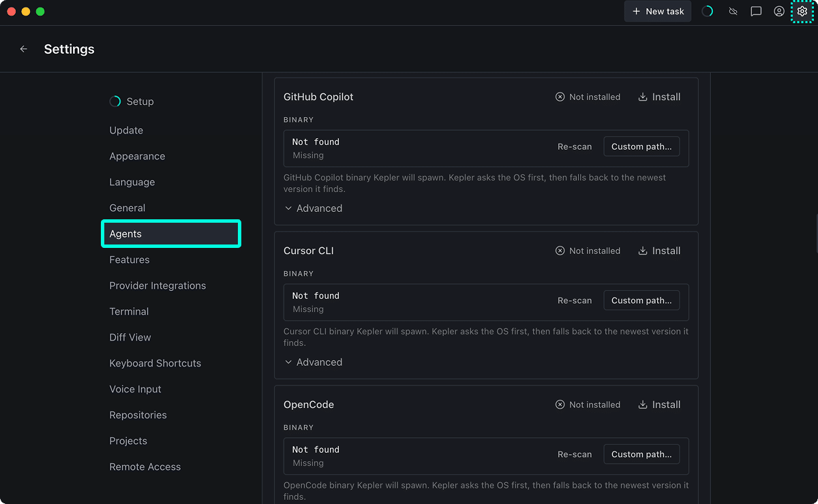Screen dimensions: 818x504
Task: Install GitHub Copilot agent
Action: click(659, 97)
